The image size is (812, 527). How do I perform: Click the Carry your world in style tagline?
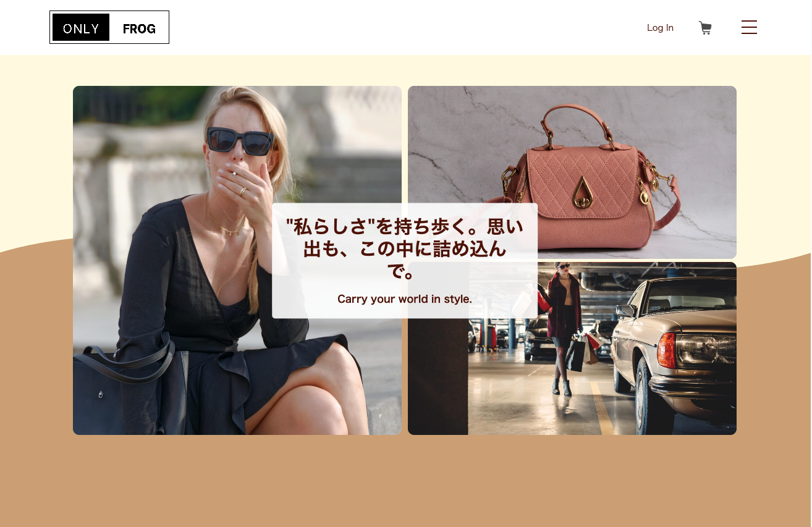click(x=405, y=299)
